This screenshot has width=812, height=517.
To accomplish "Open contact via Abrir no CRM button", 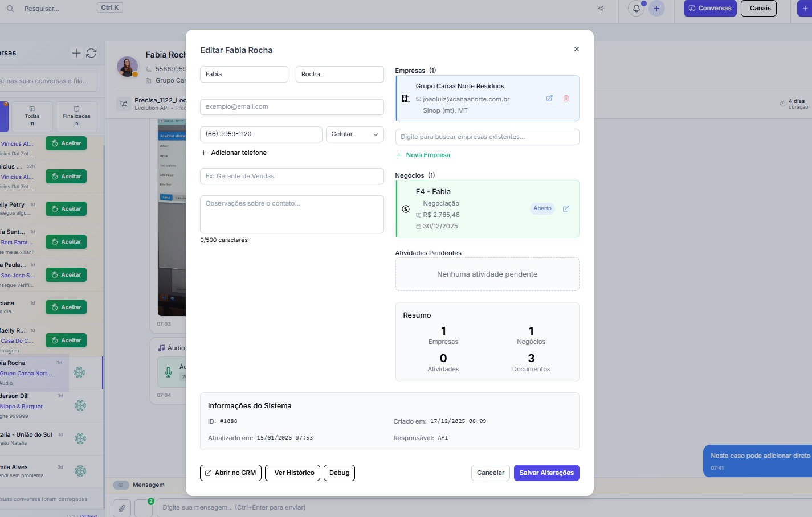I will [x=231, y=473].
